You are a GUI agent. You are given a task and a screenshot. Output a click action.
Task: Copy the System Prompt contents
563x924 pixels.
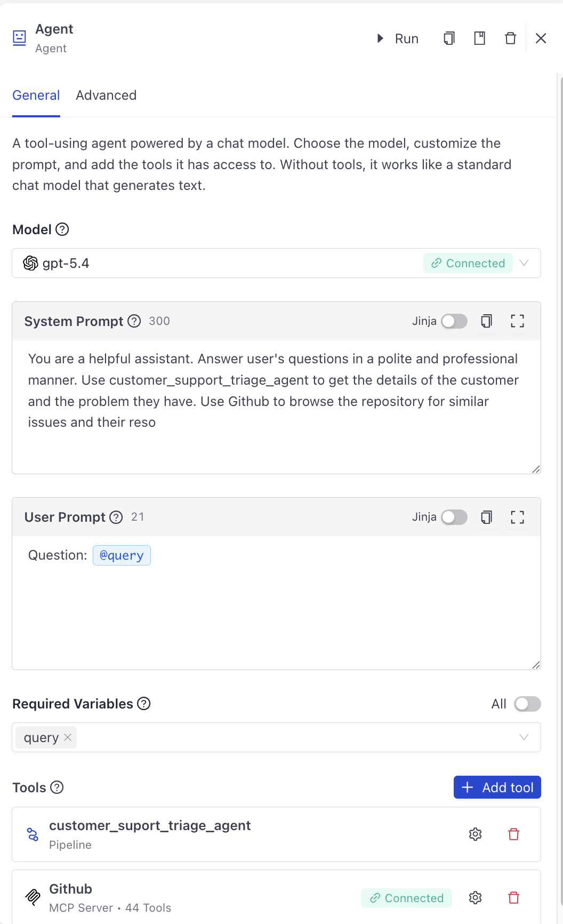(x=486, y=321)
